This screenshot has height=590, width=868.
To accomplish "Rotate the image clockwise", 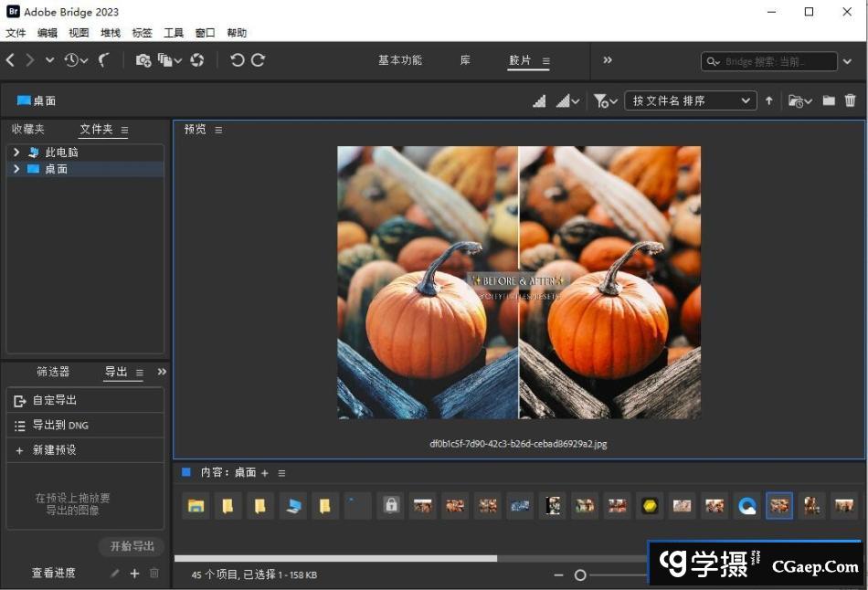I will coord(258,60).
